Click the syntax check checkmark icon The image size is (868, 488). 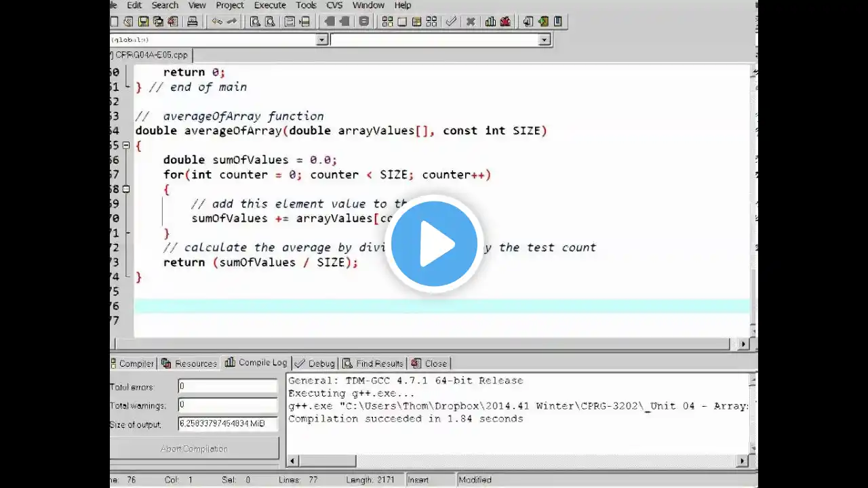(451, 22)
